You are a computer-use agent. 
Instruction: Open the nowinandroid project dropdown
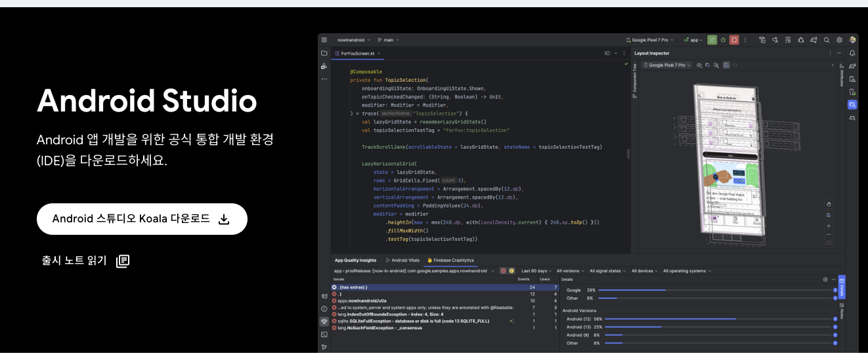click(x=354, y=40)
